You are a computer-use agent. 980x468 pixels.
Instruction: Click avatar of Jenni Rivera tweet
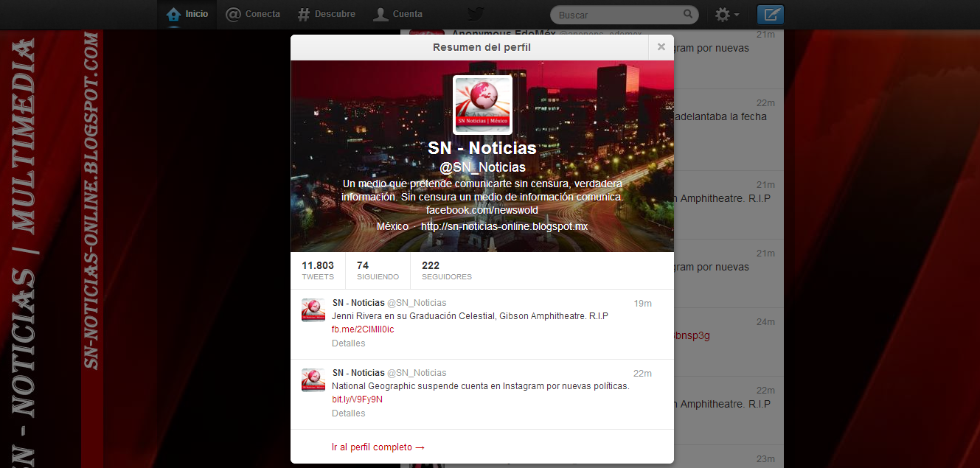click(313, 310)
